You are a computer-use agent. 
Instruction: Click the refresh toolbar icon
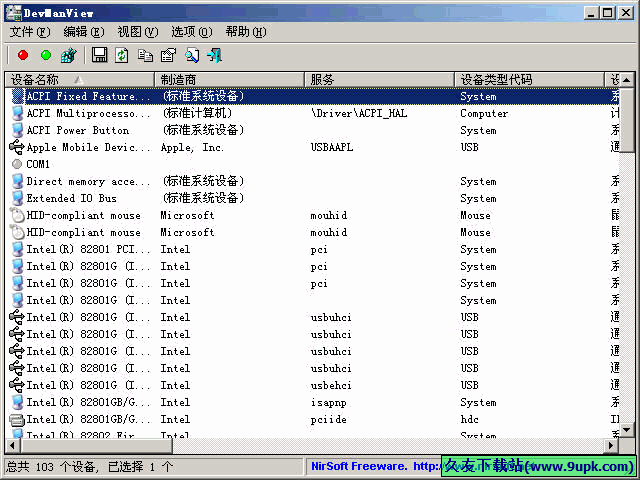coord(122,55)
